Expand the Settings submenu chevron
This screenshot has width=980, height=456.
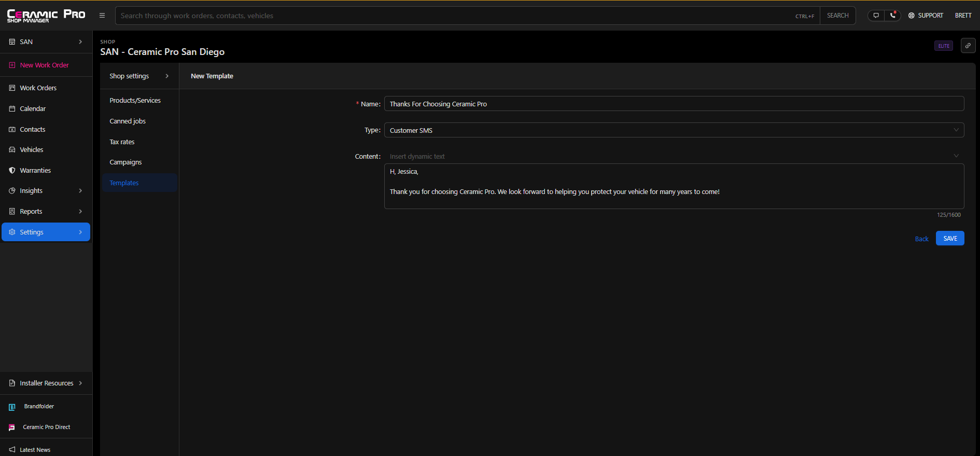point(80,232)
